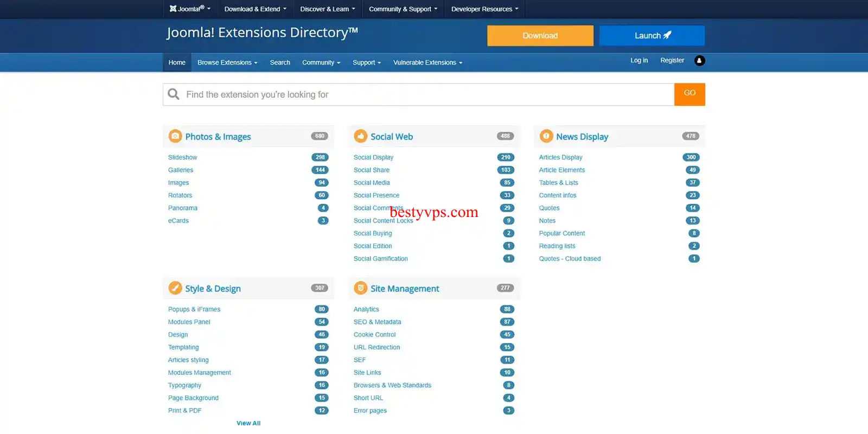868x434 pixels.
Task: Open Quotes - Cloud based subcategory
Action: coord(570,259)
